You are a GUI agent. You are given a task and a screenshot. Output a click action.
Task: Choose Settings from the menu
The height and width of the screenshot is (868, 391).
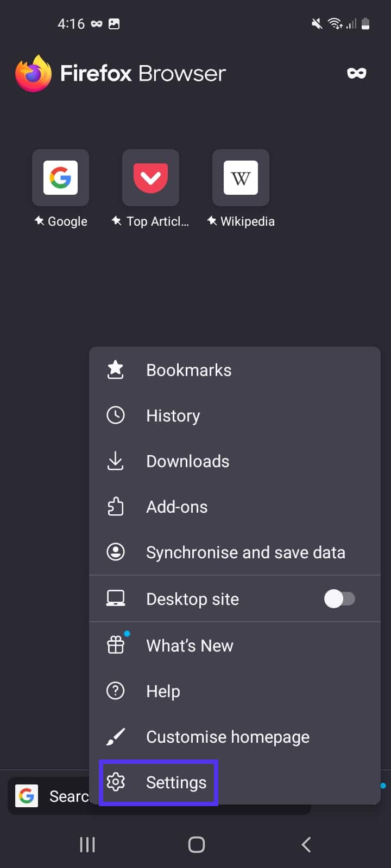(175, 782)
